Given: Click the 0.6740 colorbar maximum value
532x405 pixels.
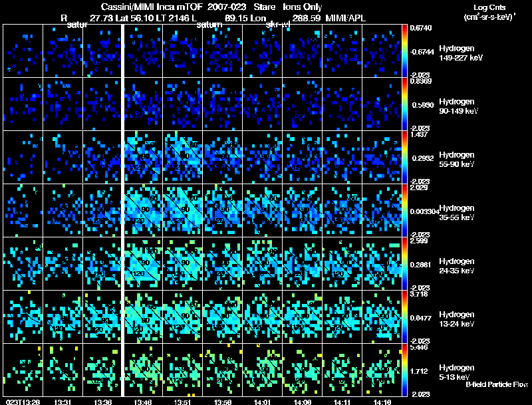Looking at the screenshot, I should [421, 28].
